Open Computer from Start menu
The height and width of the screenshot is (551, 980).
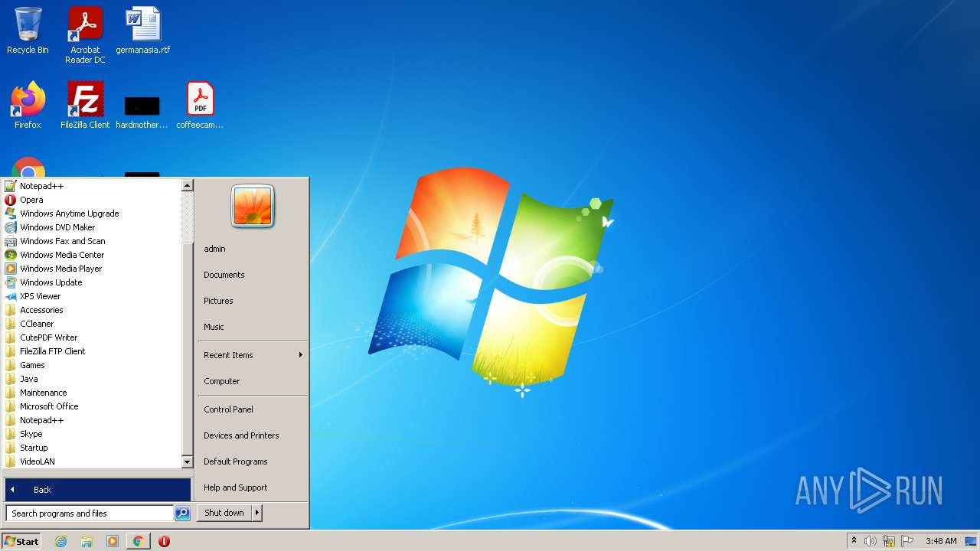(253, 381)
